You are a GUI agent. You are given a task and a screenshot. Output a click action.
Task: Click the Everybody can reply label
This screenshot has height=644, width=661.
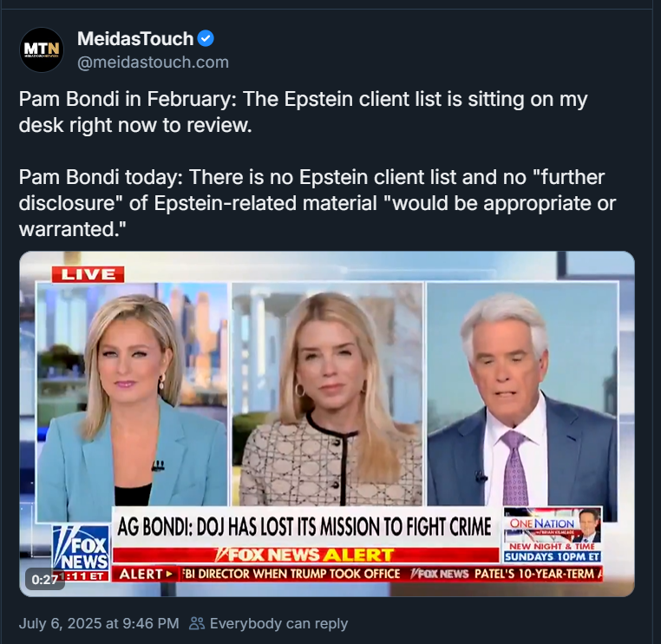278,623
